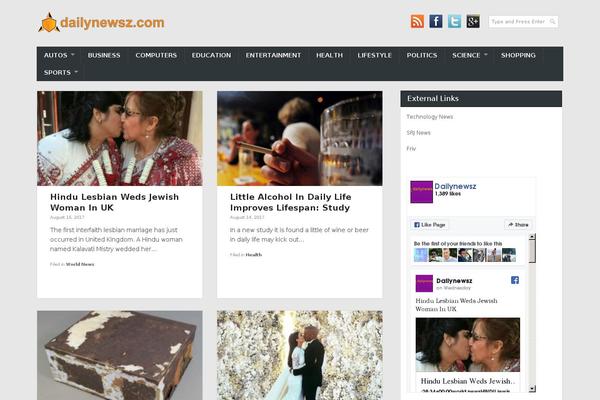Click the 'External Links' sidebar heading
The height and width of the screenshot is (400, 600).
point(433,98)
